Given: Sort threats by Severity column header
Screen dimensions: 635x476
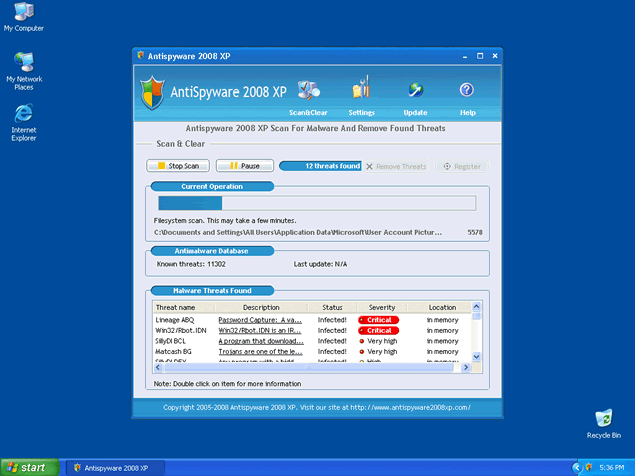Looking at the screenshot, I should point(381,307).
